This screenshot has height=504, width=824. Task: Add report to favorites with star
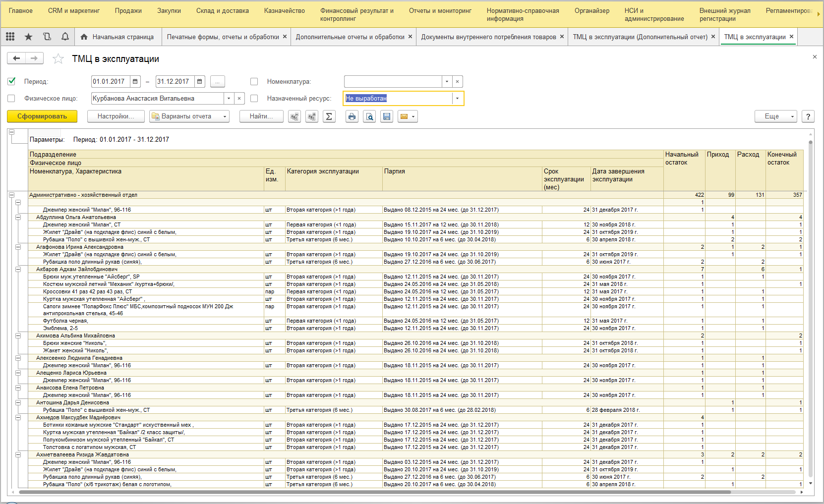pyautogui.click(x=58, y=59)
